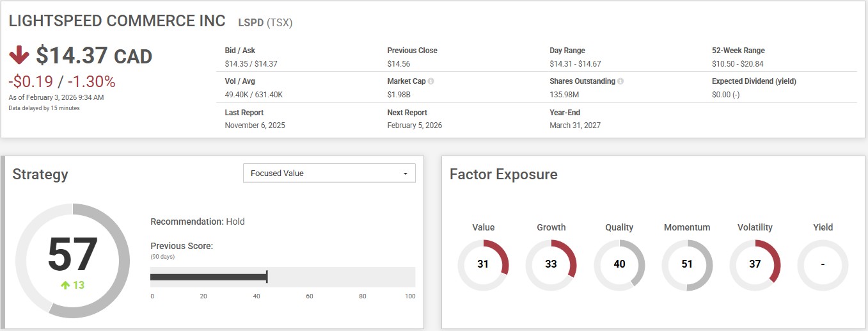Click the Last Report date November 6, 2025
The width and height of the screenshot is (868, 331).
click(255, 125)
